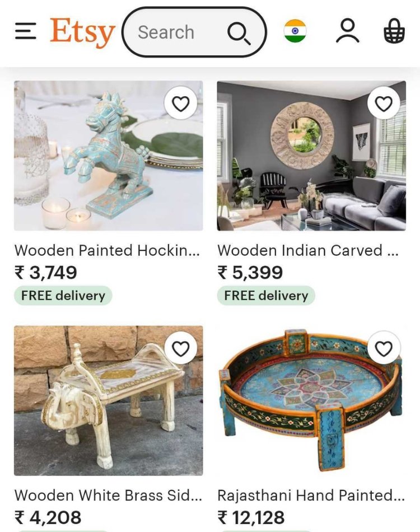Open the elephant table product image
Image resolution: width=420 pixels, height=532 pixels.
(x=109, y=401)
